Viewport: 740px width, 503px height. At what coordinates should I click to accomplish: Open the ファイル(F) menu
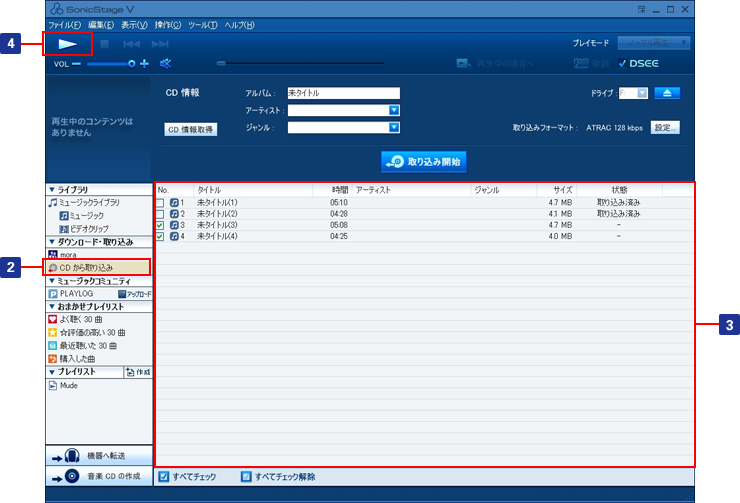(x=65, y=24)
